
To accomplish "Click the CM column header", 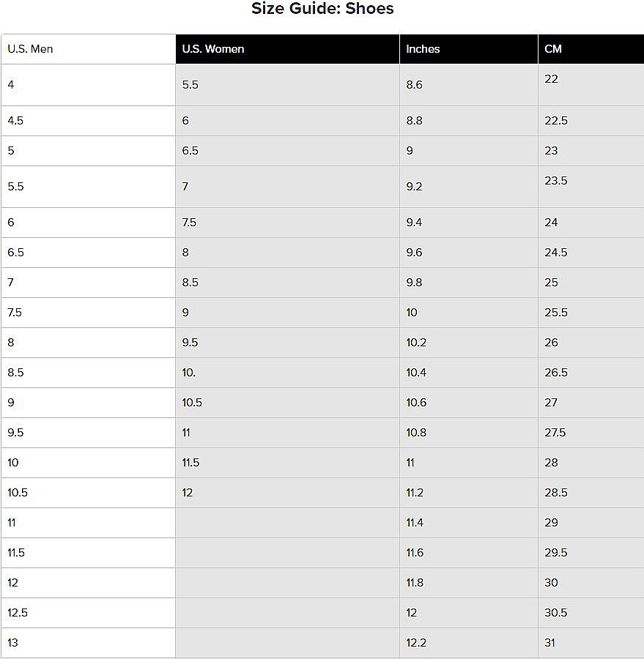I will pyautogui.click(x=591, y=49).
